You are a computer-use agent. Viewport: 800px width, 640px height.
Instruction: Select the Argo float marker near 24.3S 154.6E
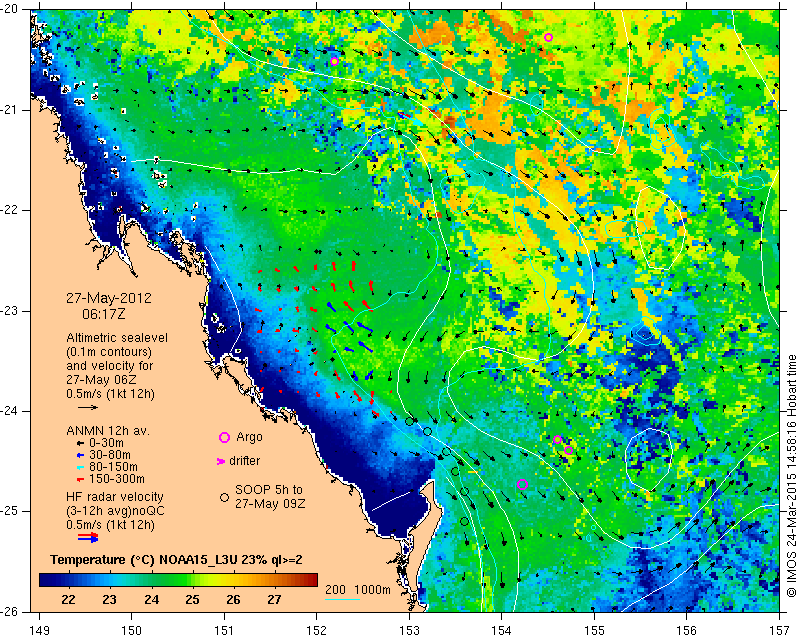click(x=558, y=440)
